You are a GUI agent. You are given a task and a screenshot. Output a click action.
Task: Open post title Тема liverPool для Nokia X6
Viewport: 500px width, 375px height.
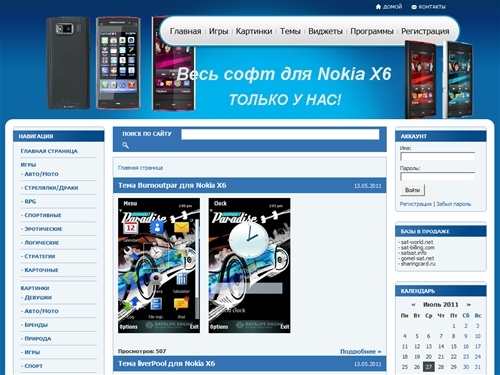tap(166, 363)
